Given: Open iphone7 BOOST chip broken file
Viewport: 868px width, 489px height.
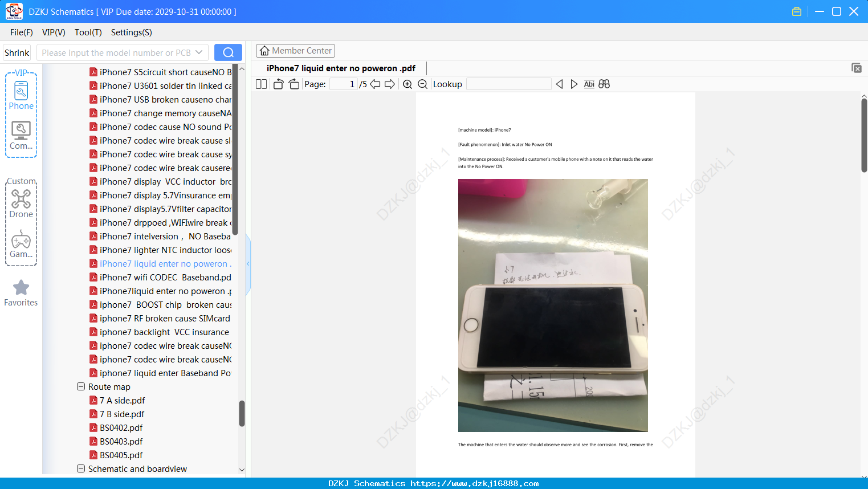Looking at the screenshot, I should [160, 304].
